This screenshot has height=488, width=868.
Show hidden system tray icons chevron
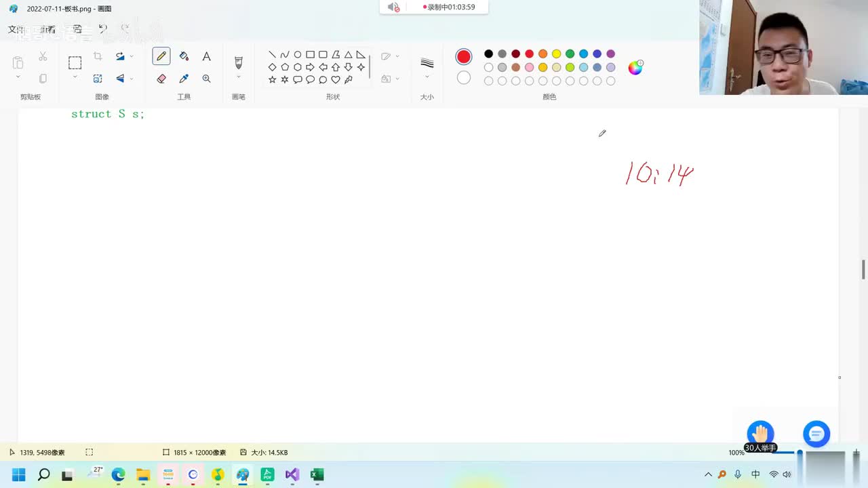pyautogui.click(x=709, y=474)
